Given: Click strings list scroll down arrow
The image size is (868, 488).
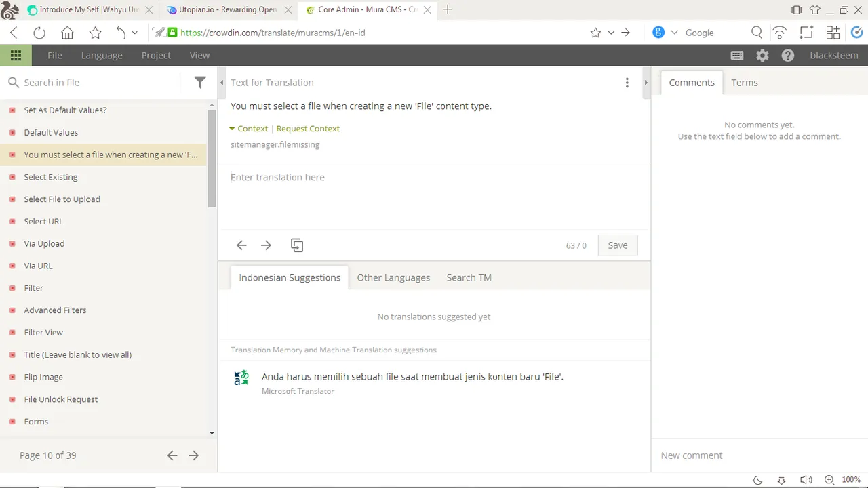Looking at the screenshot, I should (x=212, y=433).
